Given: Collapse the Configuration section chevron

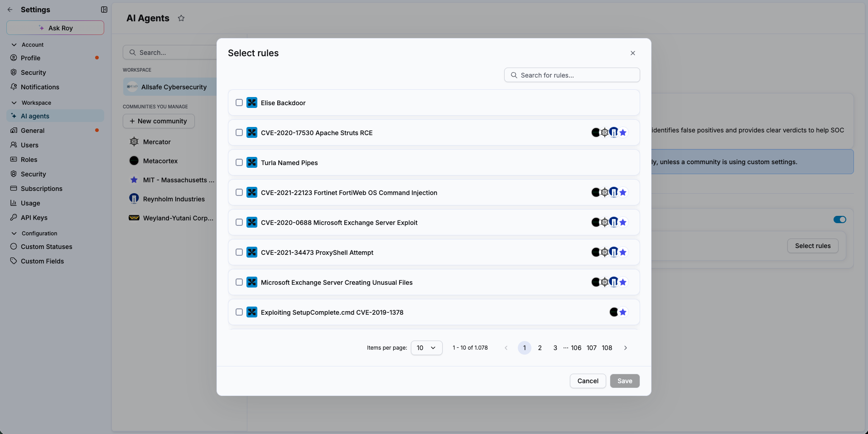Looking at the screenshot, I should pyautogui.click(x=14, y=234).
